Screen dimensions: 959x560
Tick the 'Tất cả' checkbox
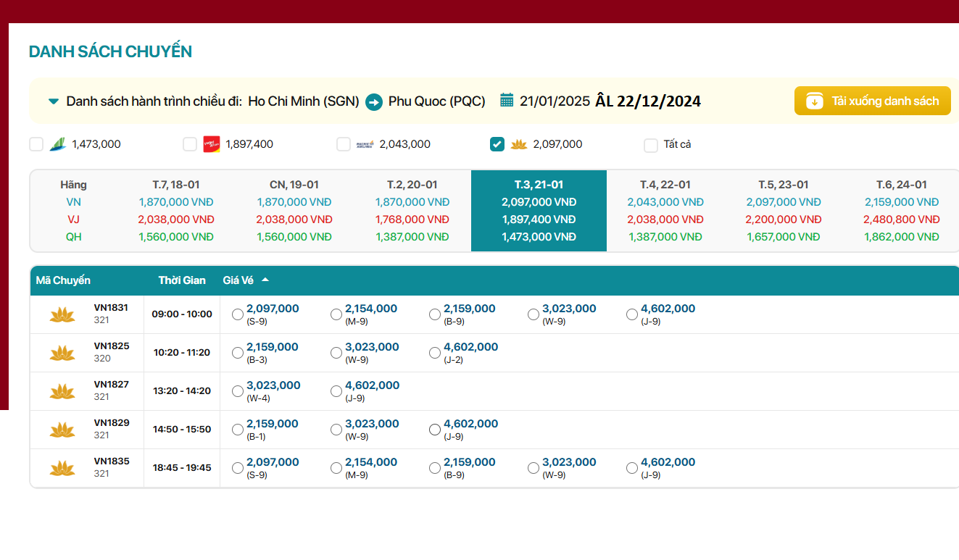(651, 145)
